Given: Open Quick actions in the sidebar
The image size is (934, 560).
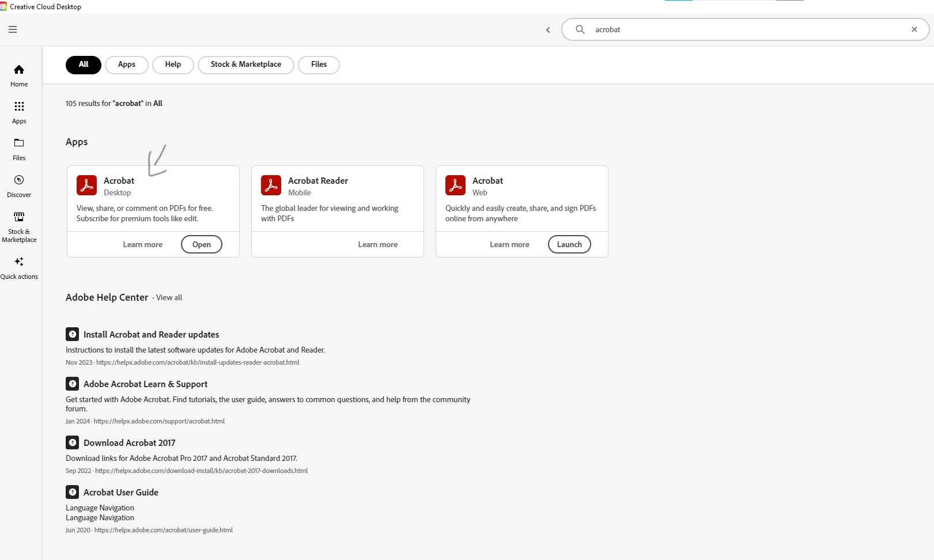Looking at the screenshot, I should [x=19, y=268].
